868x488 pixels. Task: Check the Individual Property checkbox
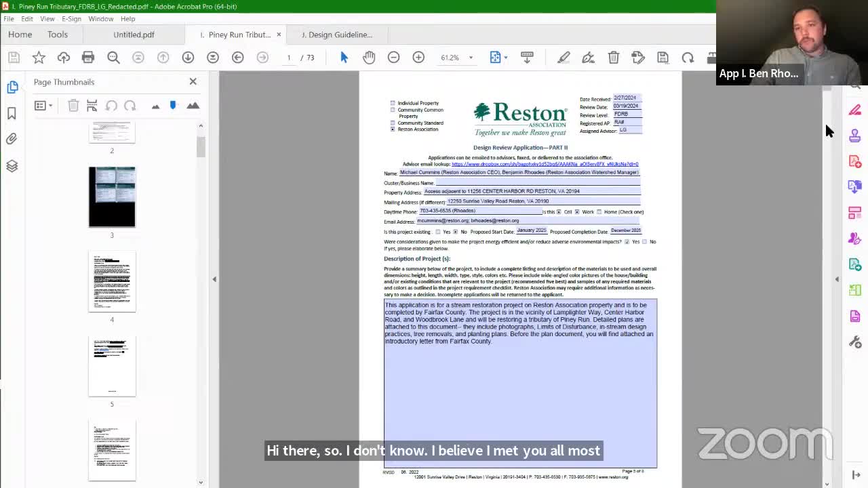393,103
